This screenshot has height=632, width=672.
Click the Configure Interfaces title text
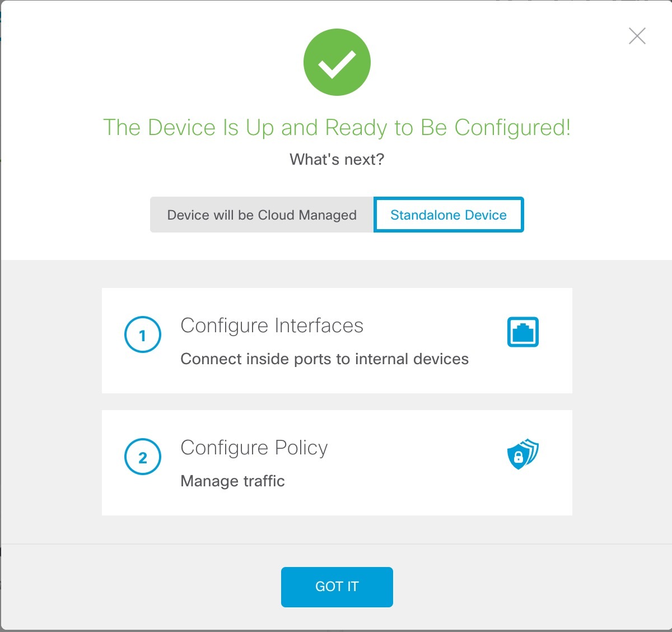[272, 326]
